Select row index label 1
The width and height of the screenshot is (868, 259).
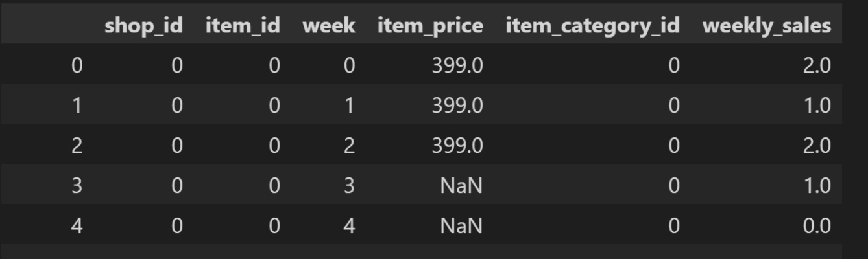tap(77, 106)
